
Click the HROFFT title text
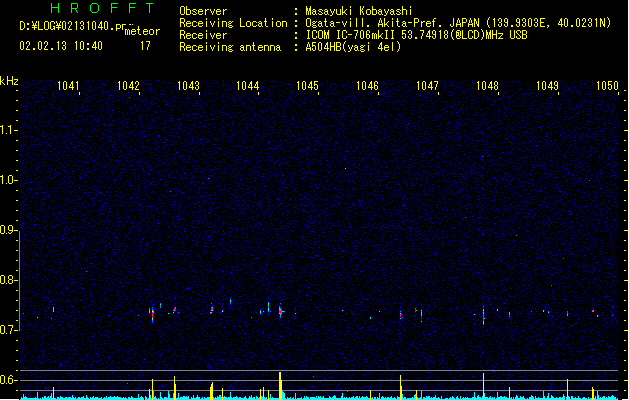point(102,8)
